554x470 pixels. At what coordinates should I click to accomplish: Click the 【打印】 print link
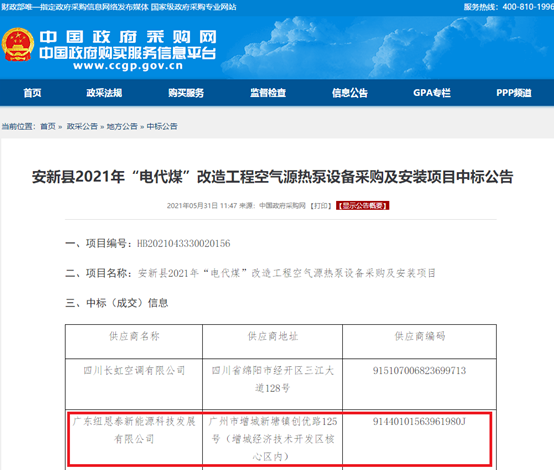(321, 206)
